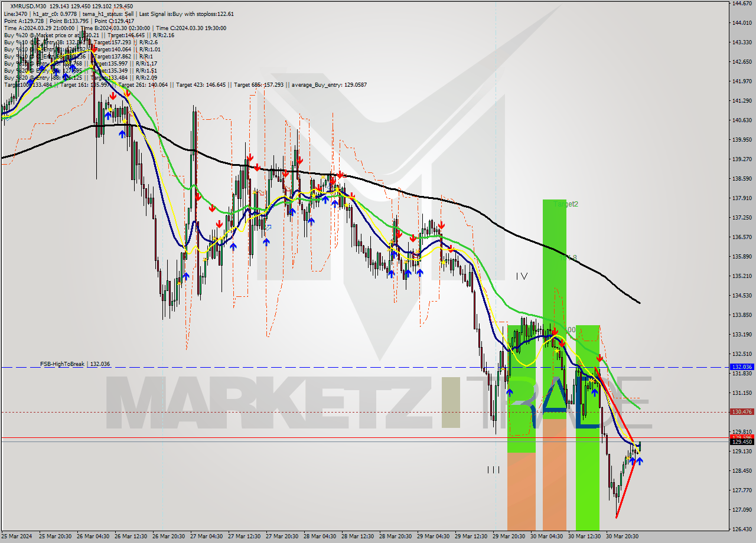Click the 140.630 price axis label
Viewport: 756px width, 543px height.
click(742, 120)
